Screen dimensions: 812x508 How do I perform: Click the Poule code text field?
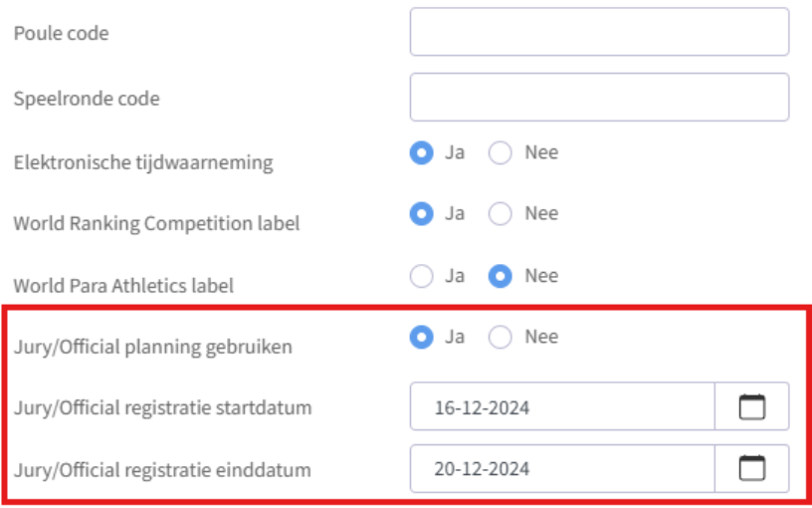click(599, 32)
